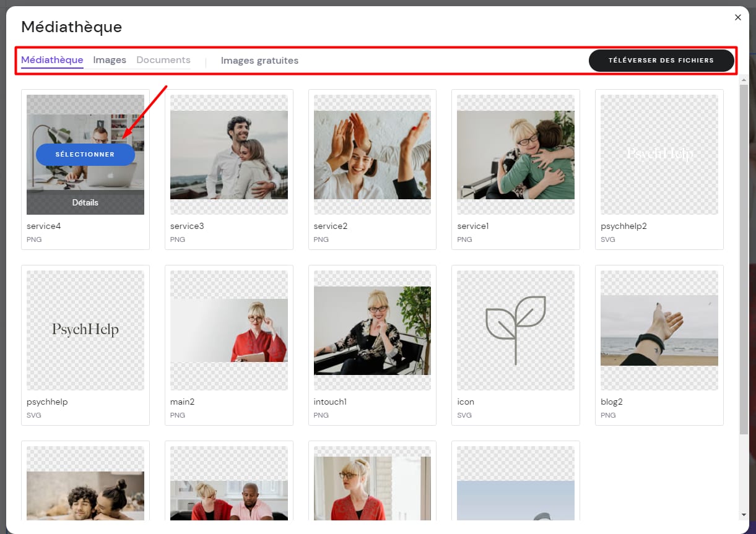756x534 pixels.
Task: Click Sélectionner on the service4 image
Action: tap(85, 154)
